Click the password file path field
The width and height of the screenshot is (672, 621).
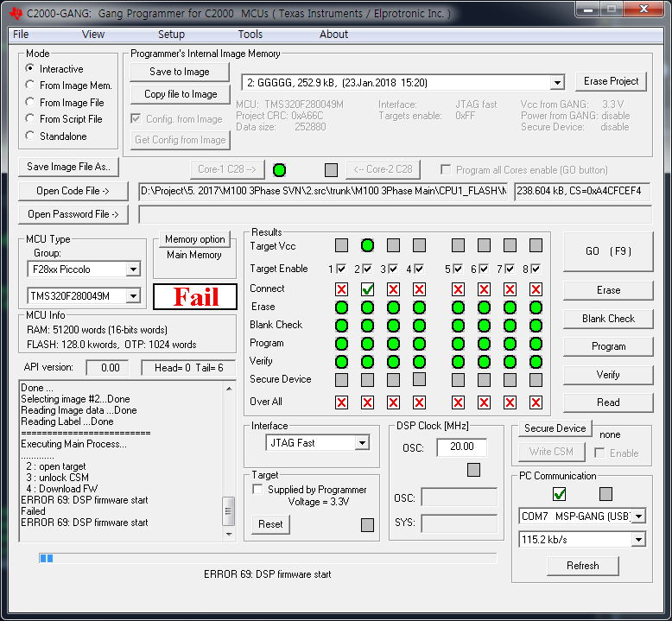click(x=395, y=214)
